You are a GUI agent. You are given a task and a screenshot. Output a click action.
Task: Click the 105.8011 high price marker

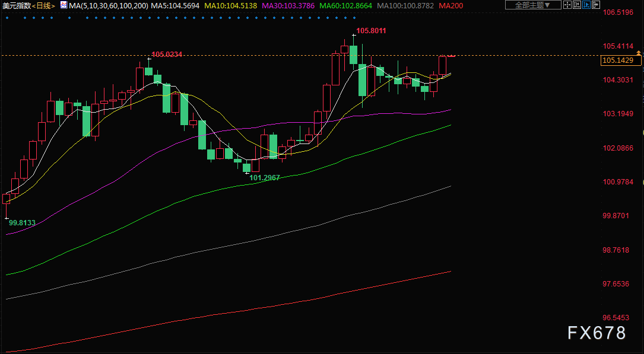(x=371, y=31)
